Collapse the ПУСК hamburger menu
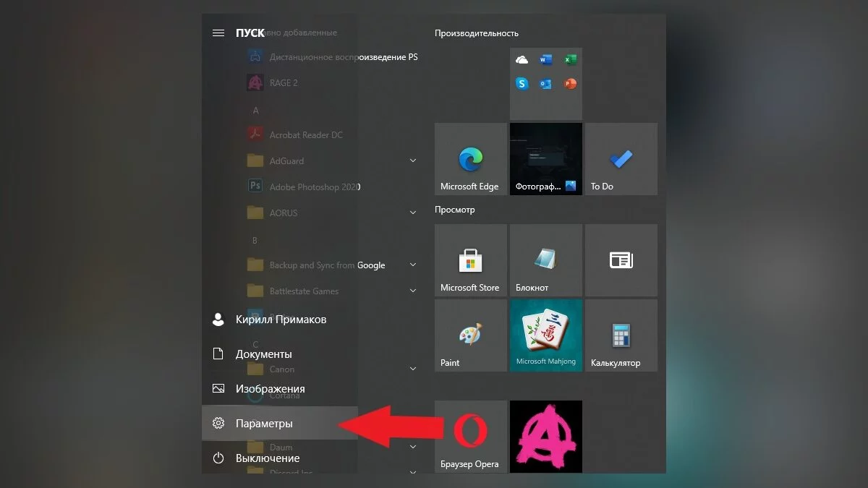The height and width of the screenshot is (488, 868). coord(218,33)
